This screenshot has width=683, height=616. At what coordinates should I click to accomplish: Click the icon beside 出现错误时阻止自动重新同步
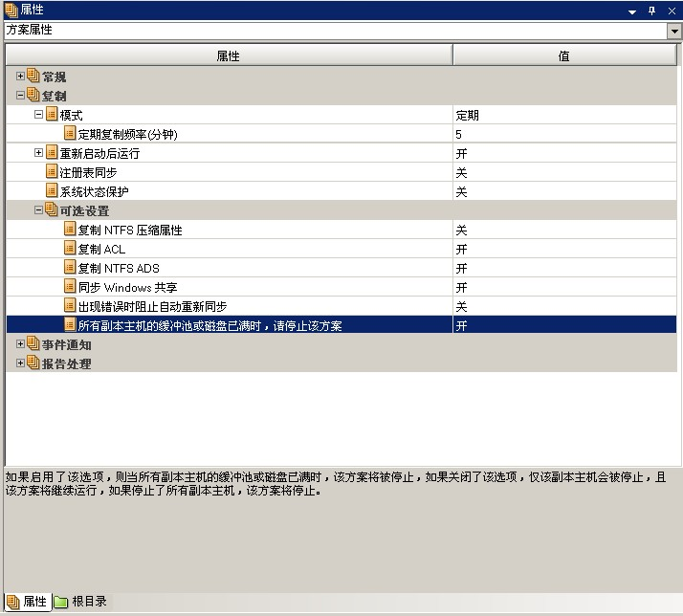point(70,306)
